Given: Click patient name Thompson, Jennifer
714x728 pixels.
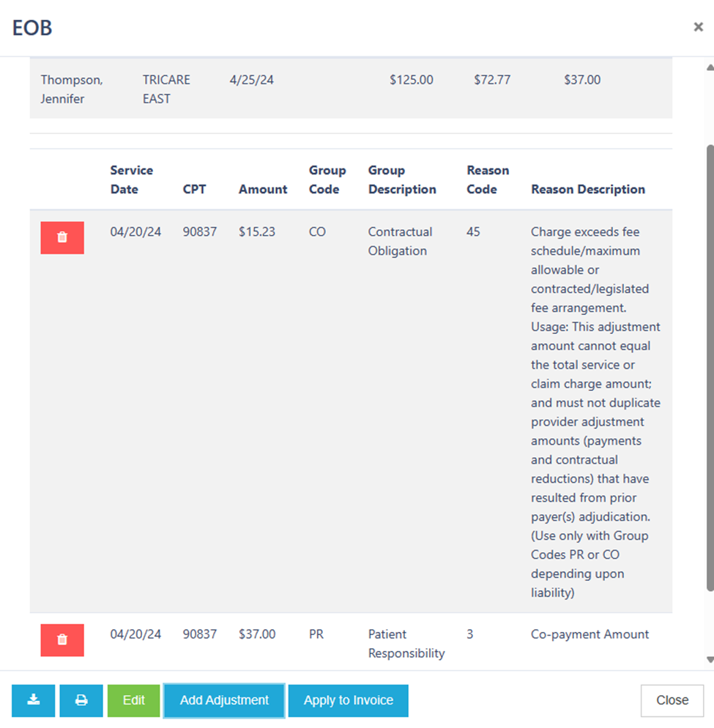Looking at the screenshot, I should 72,89.
